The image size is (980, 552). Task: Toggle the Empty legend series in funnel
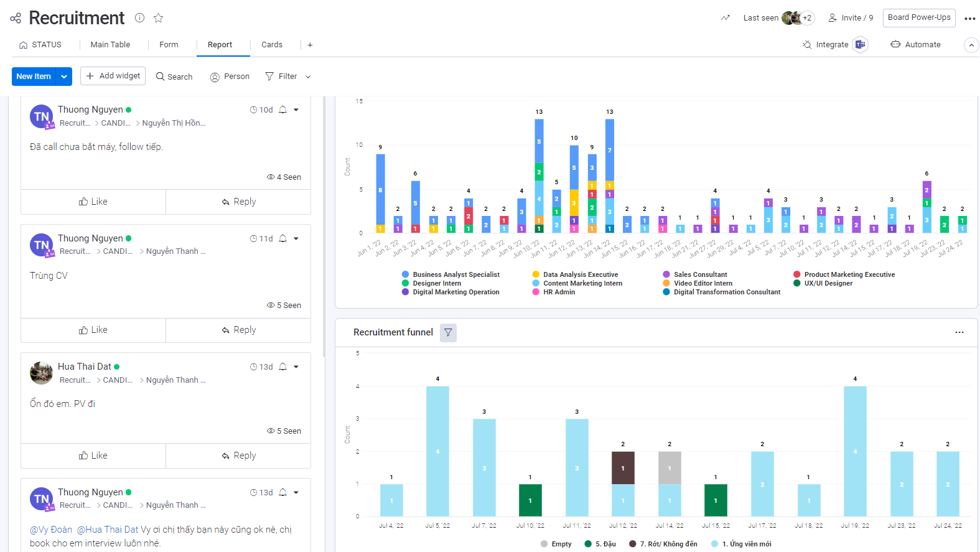pyautogui.click(x=556, y=544)
